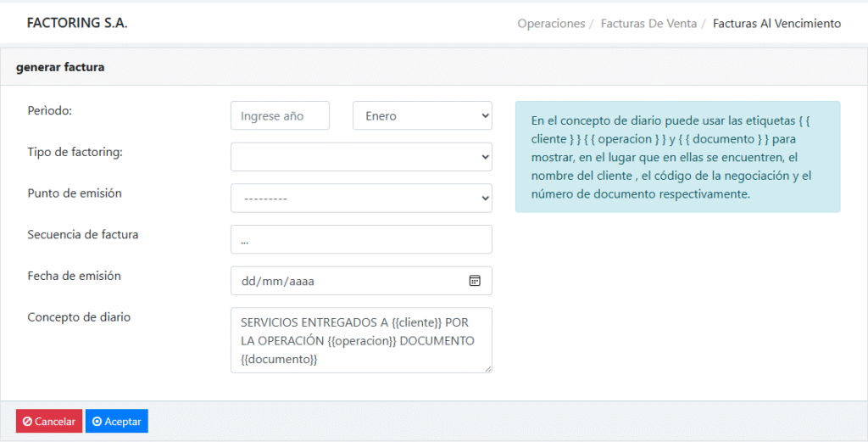Click into the Secuencia de factura field

(361, 240)
